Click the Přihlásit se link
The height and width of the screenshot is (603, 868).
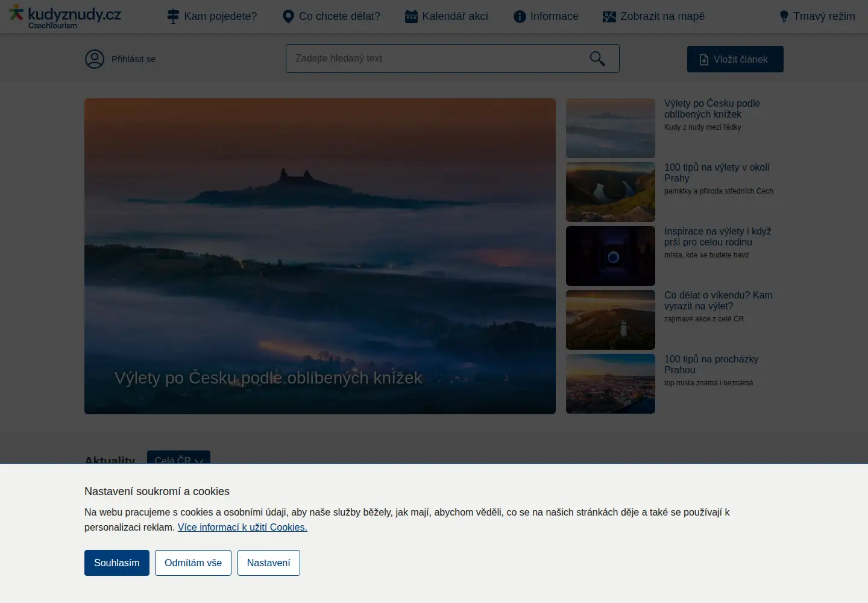133,59
